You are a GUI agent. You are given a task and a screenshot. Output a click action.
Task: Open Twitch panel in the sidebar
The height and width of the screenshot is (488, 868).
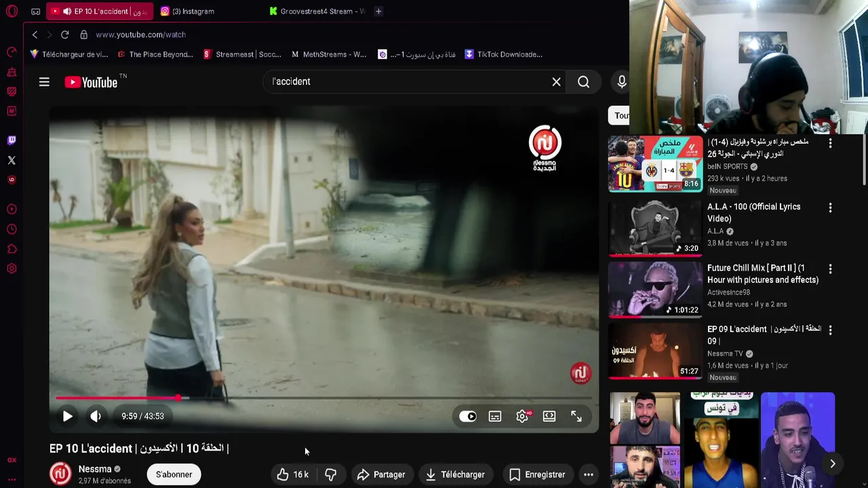[12, 140]
